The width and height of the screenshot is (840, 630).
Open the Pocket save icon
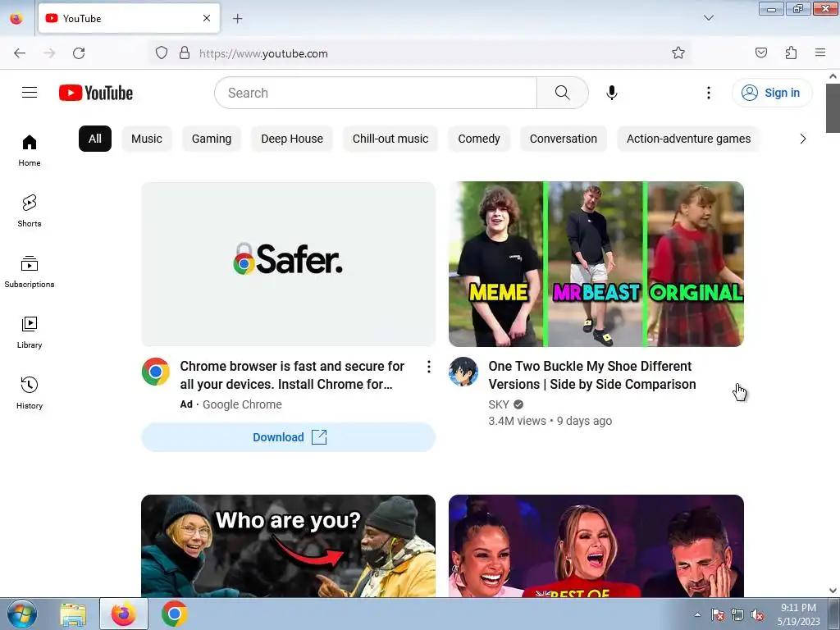761,52
